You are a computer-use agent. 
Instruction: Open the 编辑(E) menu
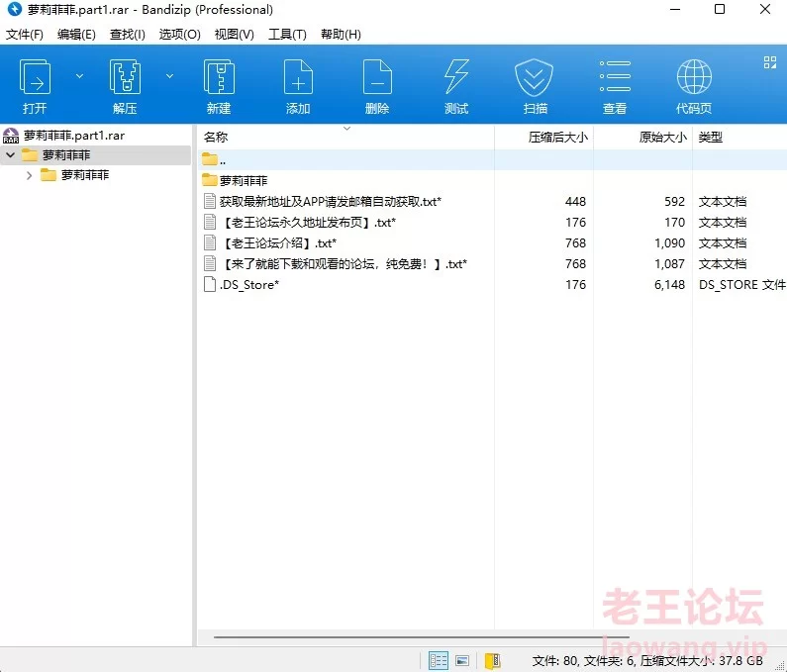click(x=76, y=34)
